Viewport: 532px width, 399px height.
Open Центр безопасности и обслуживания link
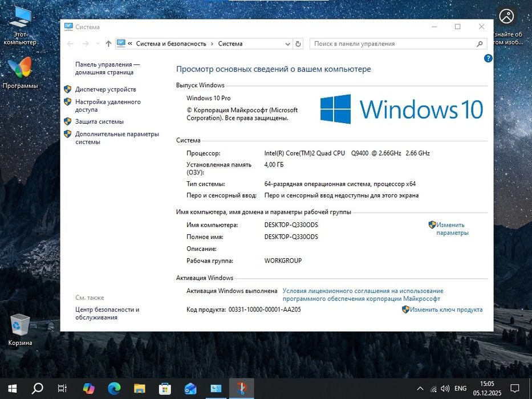pos(107,313)
